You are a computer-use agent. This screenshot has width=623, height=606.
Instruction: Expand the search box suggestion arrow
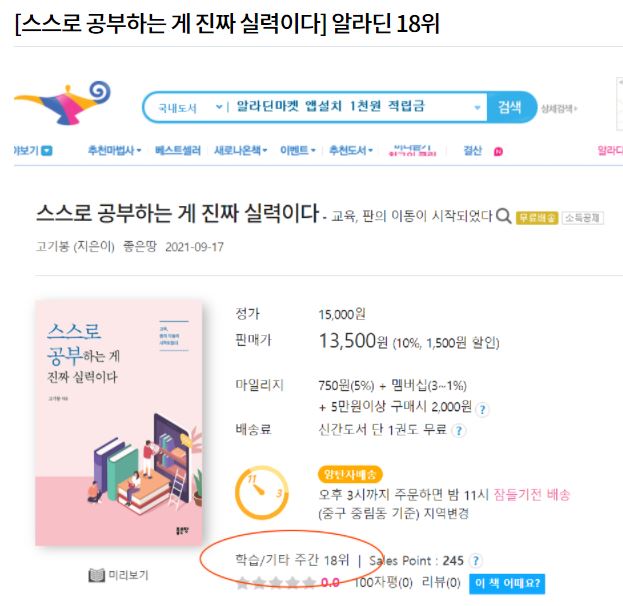(x=477, y=108)
